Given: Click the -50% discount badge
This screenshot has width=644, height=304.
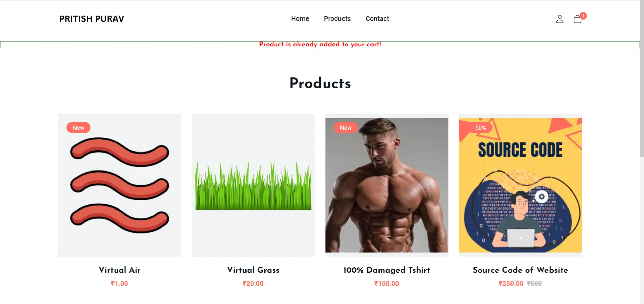Looking at the screenshot, I should pos(479,128).
